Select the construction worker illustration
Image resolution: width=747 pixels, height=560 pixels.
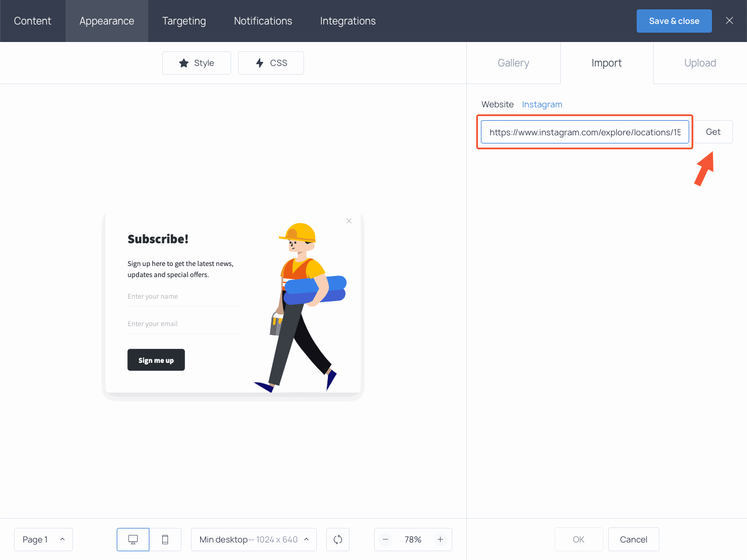click(301, 306)
